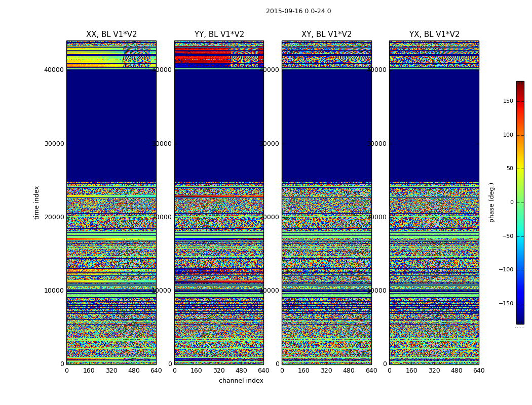Click the 160 channel tick under YY plot
Viewport: 532px width, 405px height.
coord(197,371)
